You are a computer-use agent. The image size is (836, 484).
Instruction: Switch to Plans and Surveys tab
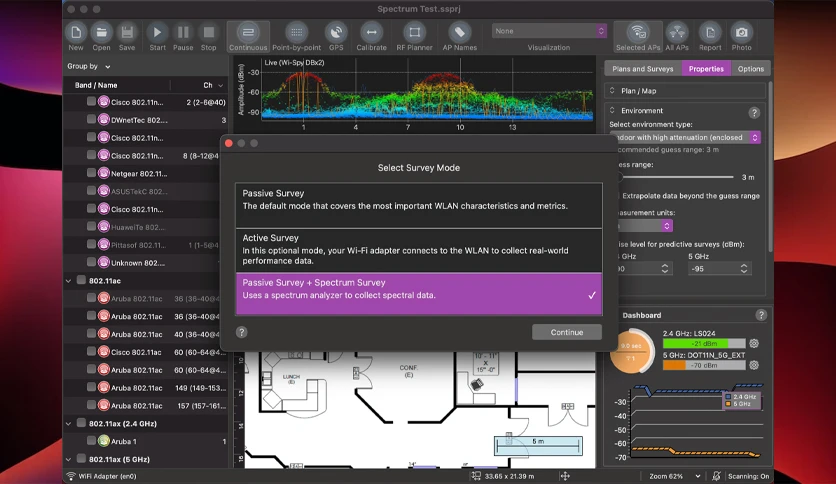coord(642,69)
